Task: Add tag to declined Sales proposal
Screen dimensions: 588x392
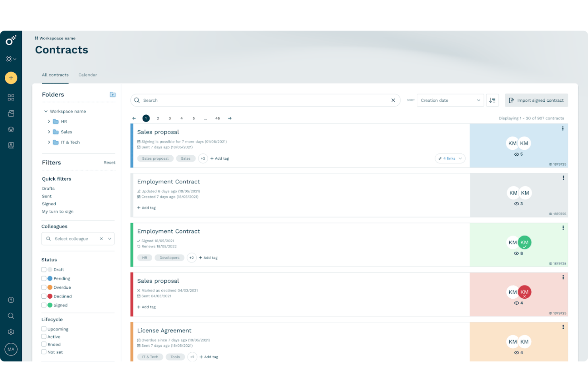Action: pyautogui.click(x=147, y=307)
